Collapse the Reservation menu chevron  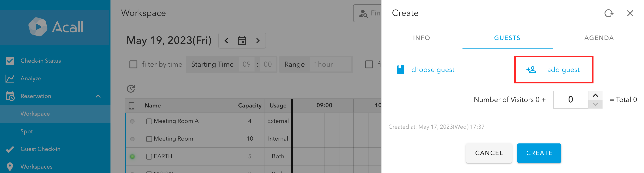click(x=98, y=96)
